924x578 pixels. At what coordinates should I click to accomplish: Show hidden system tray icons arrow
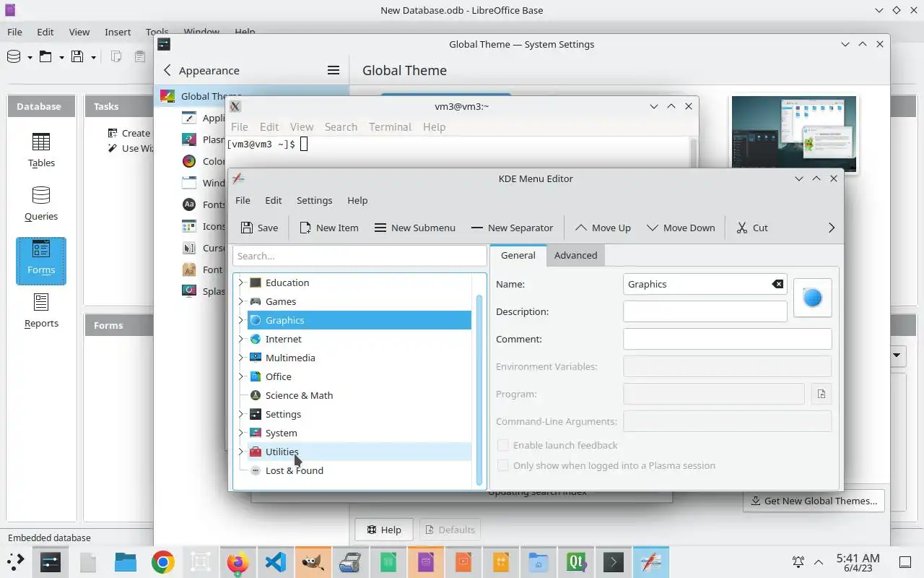[x=819, y=561]
